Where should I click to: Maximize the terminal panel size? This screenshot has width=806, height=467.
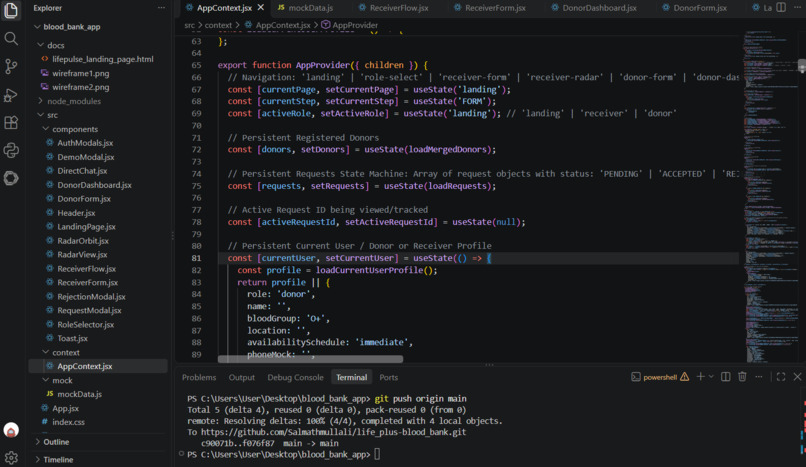781,377
